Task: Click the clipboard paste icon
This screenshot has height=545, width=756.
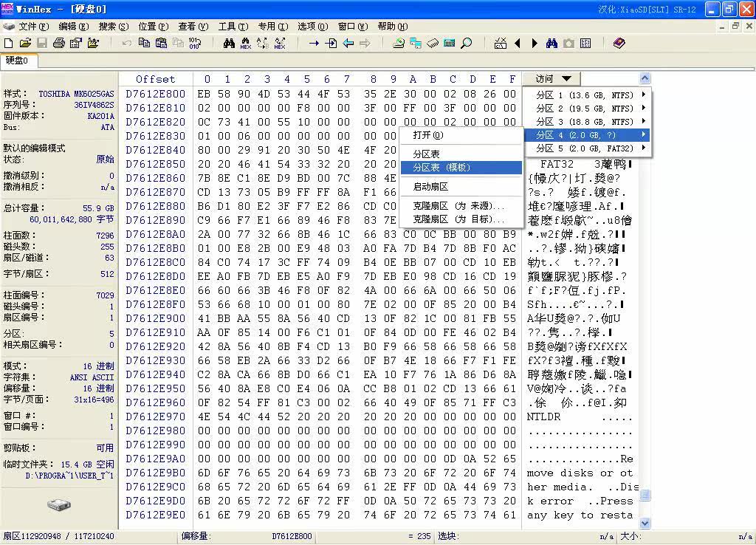Action: [x=161, y=44]
